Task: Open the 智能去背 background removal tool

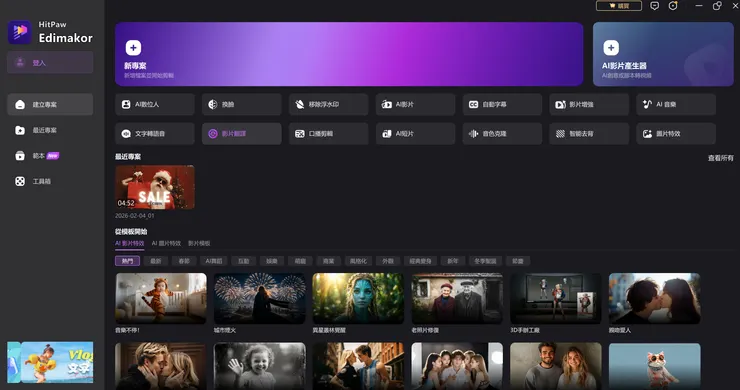Action: (589, 134)
